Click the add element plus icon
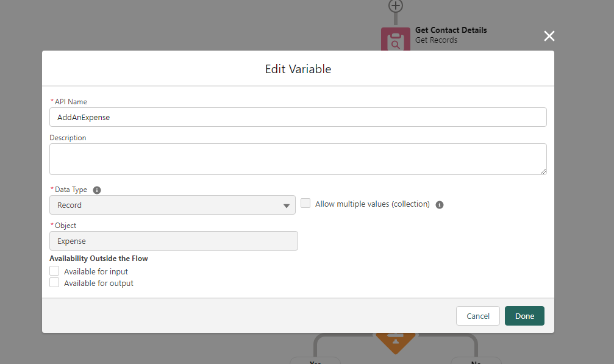The width and height of the screenshot is (614, 364). pos(396,5)
